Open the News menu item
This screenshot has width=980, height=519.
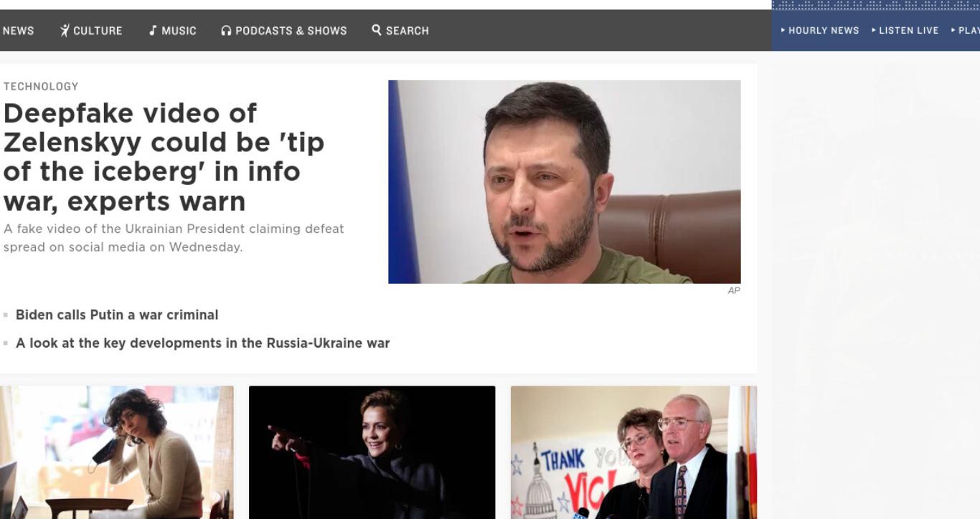click(18, 31)
